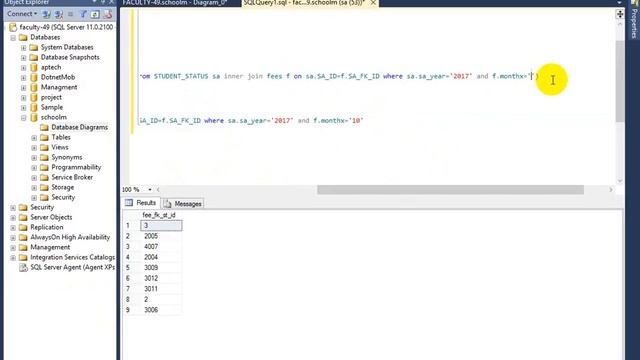Screen dimensions: 640x360
Task: Select Database Diagrams folder
Action: pos(79,127)
